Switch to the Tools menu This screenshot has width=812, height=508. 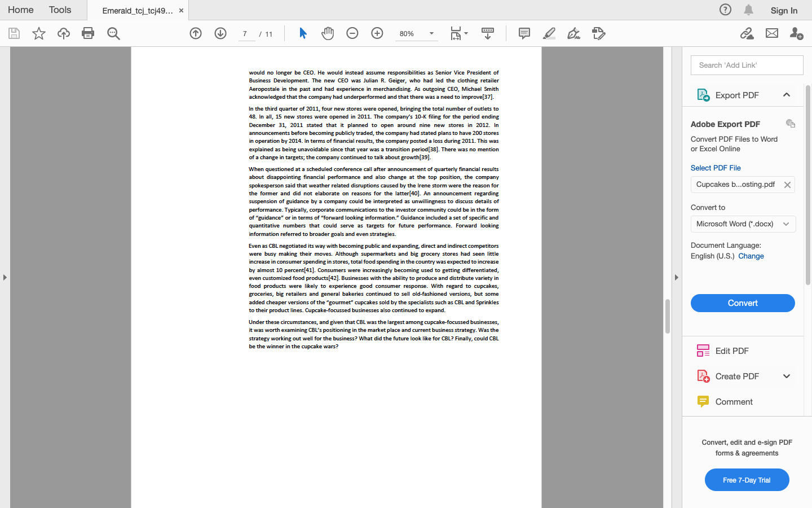point(59,10)
